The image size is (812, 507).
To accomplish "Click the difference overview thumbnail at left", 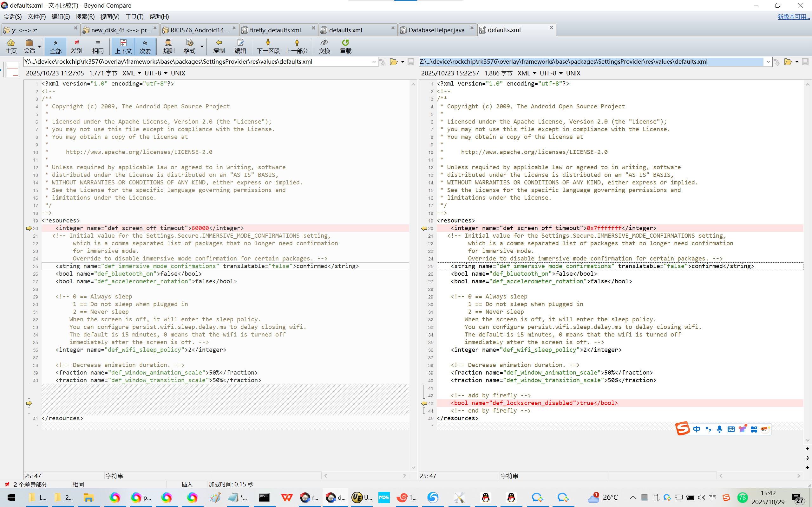I will tap(12, 69).
